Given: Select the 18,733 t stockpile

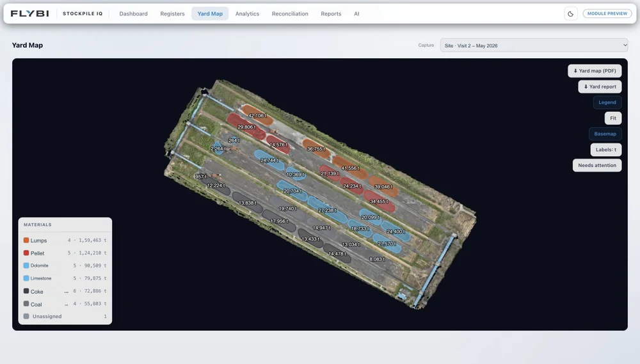Looking at the screenshot, I should [x=360, y=228].
